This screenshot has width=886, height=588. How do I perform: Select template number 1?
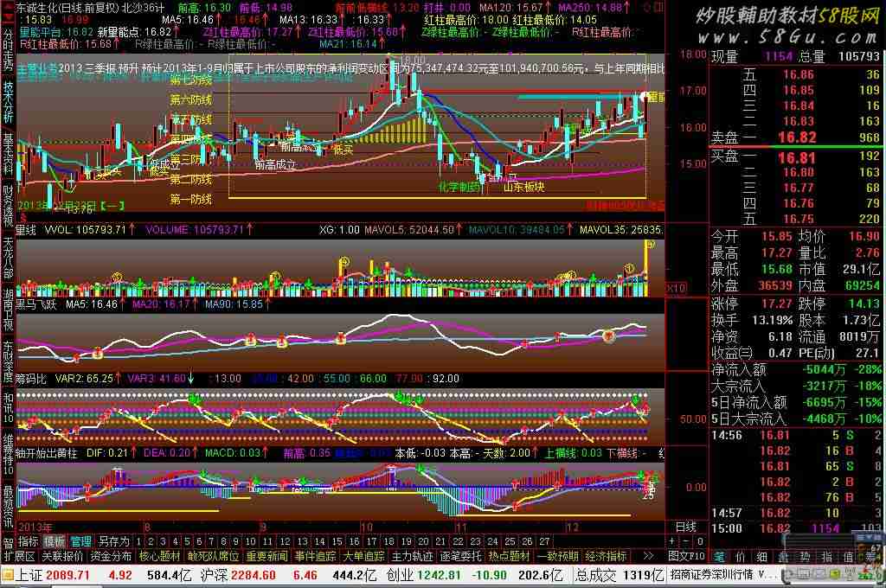click(x=138, y=541)
